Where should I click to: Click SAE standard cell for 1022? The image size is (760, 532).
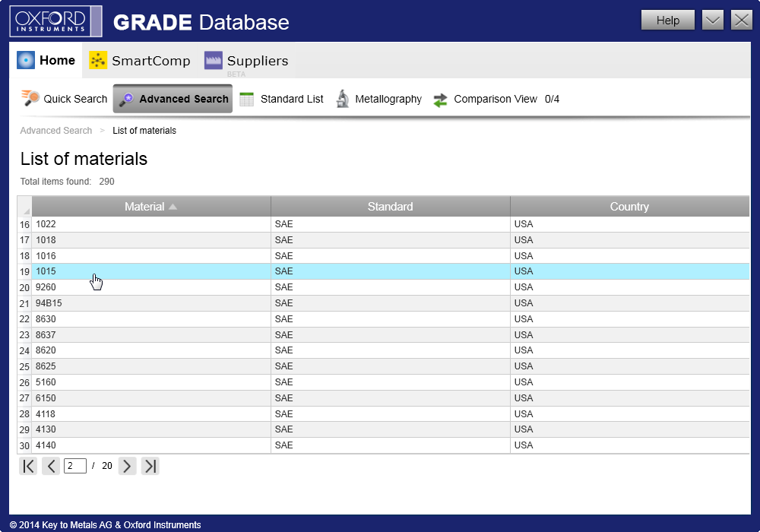(390, 224)
